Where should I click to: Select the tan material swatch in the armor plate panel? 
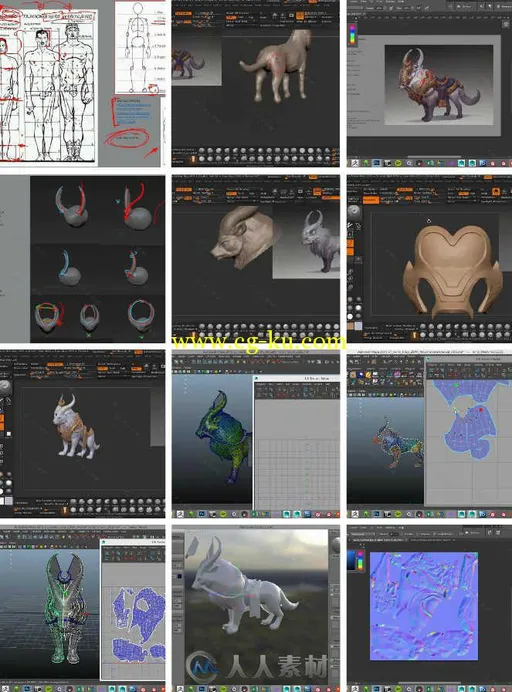coord(350,326)
